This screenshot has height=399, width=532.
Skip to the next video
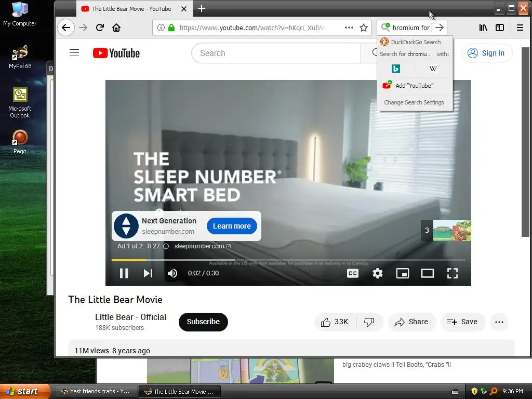tap(148, 273)
